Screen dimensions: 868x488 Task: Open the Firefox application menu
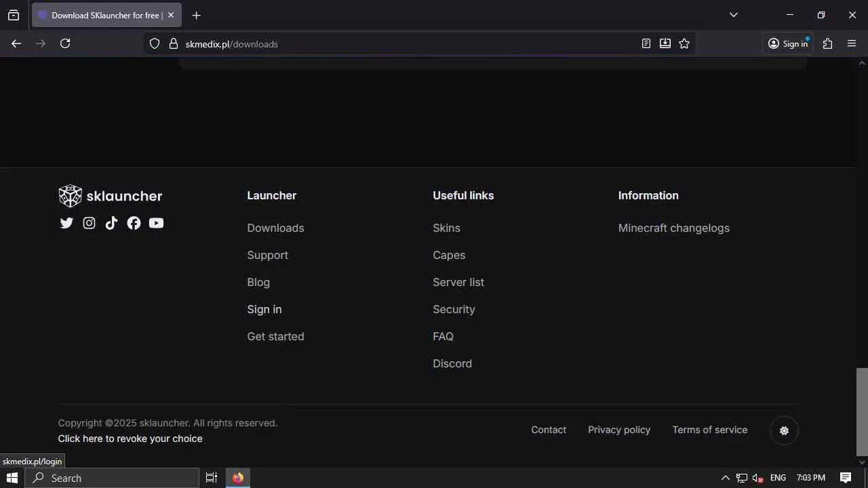coord(852,43)
